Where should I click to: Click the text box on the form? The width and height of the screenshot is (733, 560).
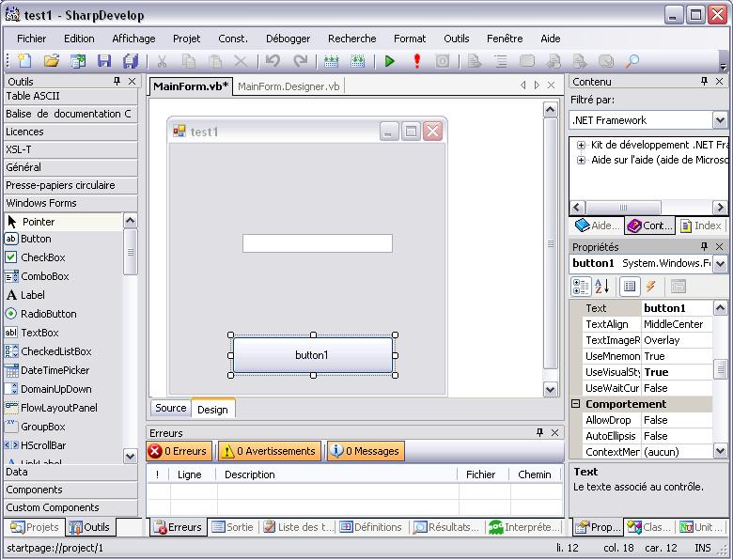point(317,243)
